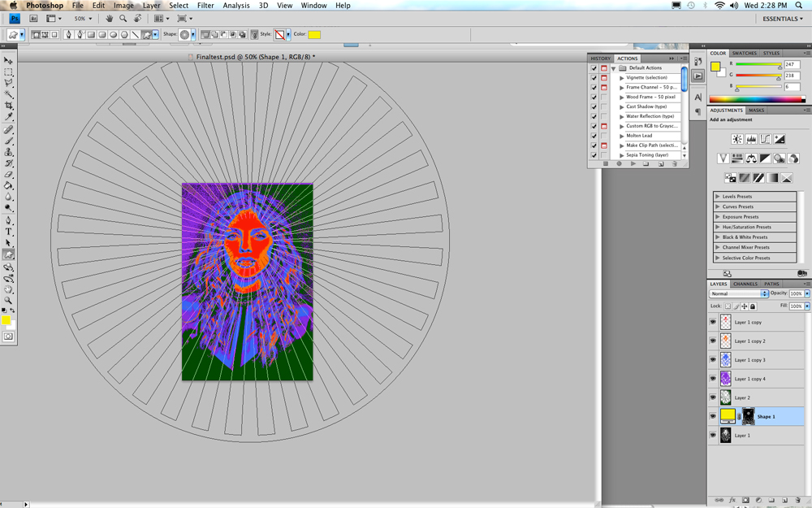Expand Levels Presets

click(x=717, y=197)
